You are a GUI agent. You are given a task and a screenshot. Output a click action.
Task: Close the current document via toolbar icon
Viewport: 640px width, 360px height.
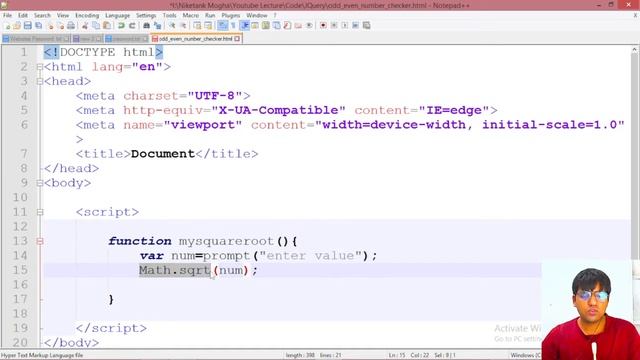point(50,26)
